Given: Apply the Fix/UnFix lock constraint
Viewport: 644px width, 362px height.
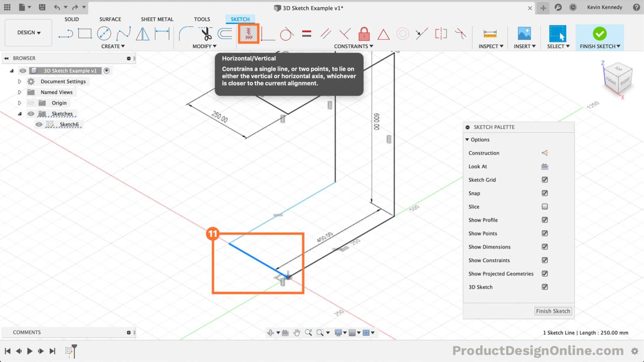Looking at the screenshot, I should [x=364, y=34].
